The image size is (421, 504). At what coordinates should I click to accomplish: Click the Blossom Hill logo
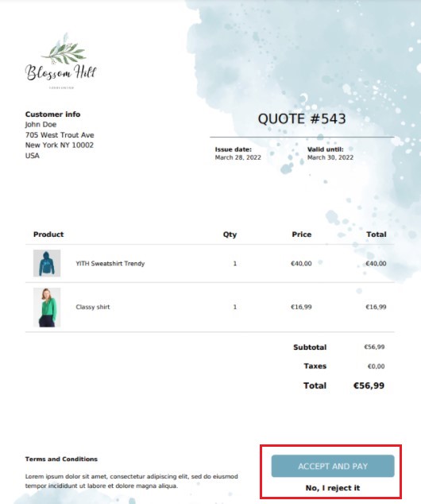(60, 61)
